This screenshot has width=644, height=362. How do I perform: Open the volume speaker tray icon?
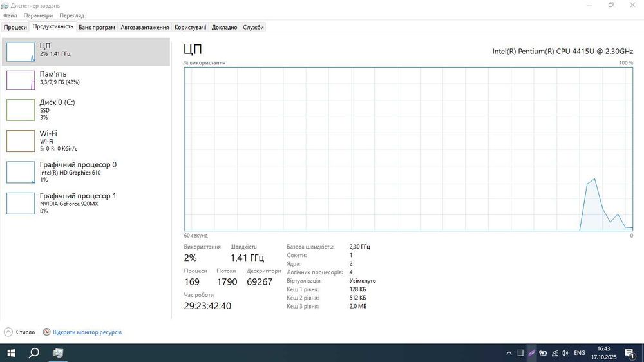pos(565,353)
